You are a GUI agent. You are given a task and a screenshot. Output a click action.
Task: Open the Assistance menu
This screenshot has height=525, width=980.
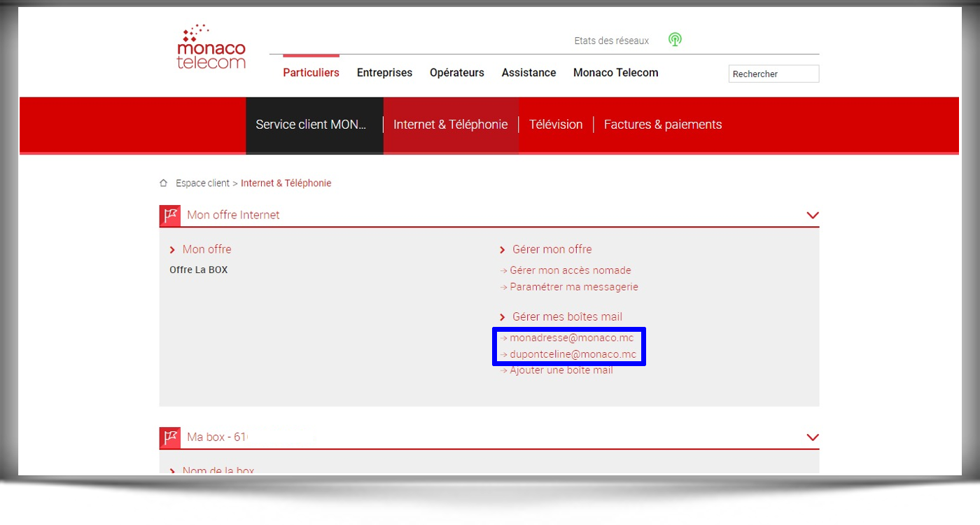point(528,72)
